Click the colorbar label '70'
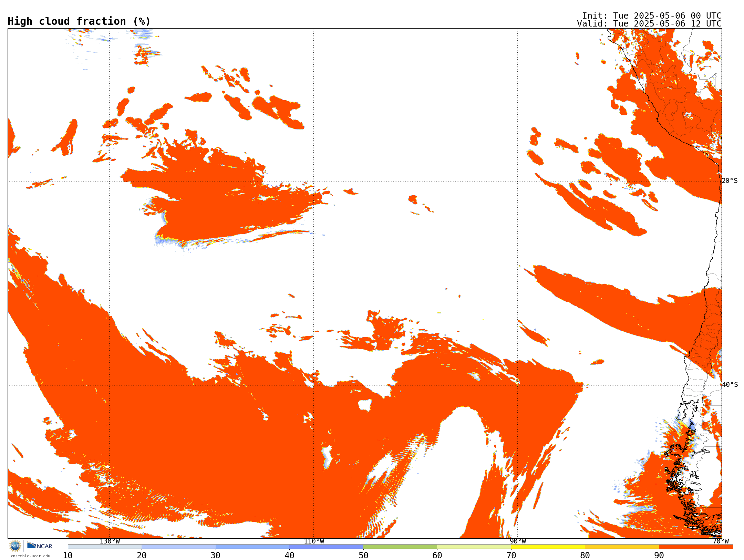Screen dimensions: 744x560 (x=511, y=556)
